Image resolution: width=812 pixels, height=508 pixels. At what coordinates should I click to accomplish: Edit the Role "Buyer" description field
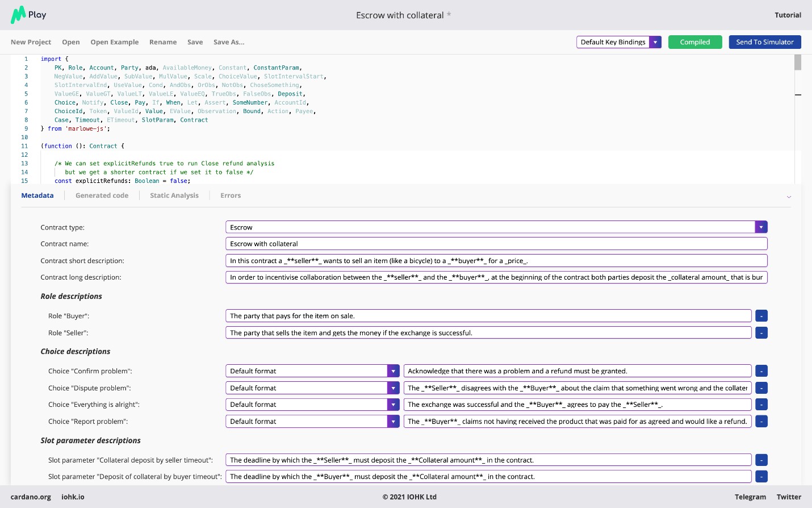point(488,316)
